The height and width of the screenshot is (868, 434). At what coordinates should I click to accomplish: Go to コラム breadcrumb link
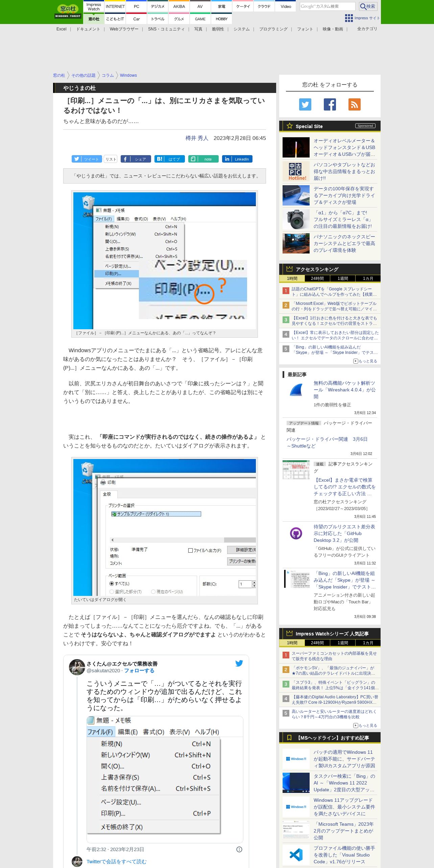(108, 75)
